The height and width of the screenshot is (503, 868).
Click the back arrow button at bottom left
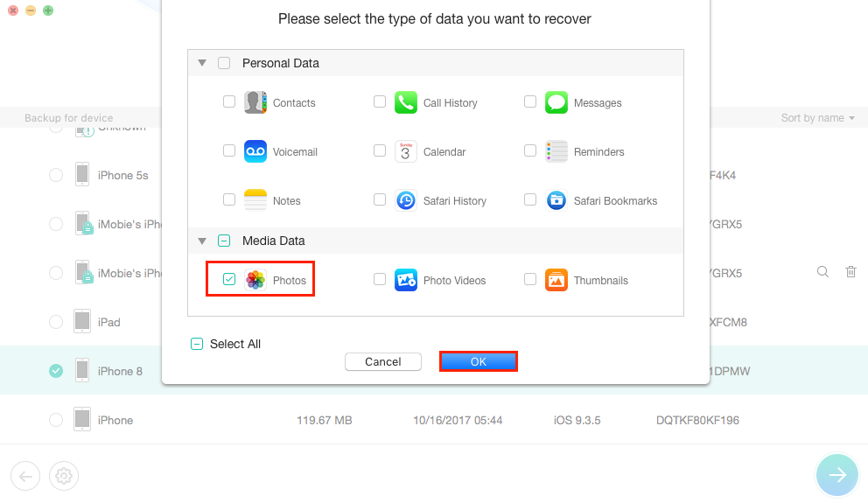click(x=25, y=476)
